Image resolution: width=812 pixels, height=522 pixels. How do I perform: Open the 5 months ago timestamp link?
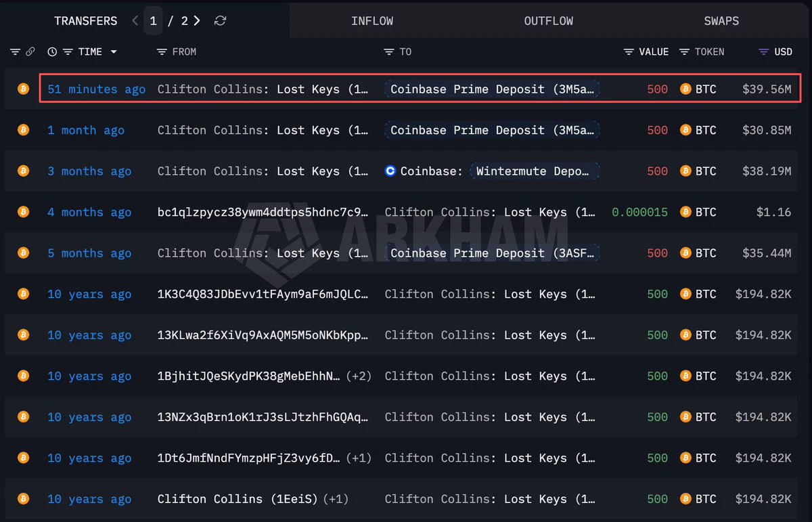pyautogui.click(x=89, y=253)
